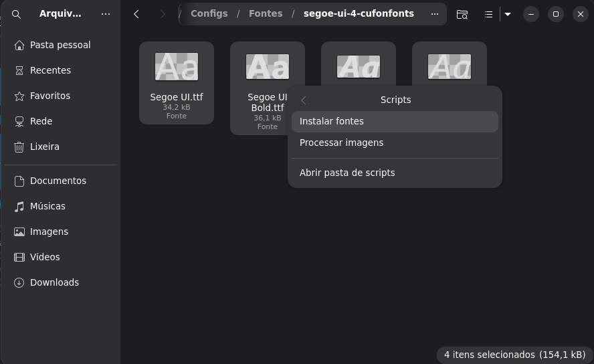
Task: Go to Fontes folder breadcrumb
Action: (266, 13)
